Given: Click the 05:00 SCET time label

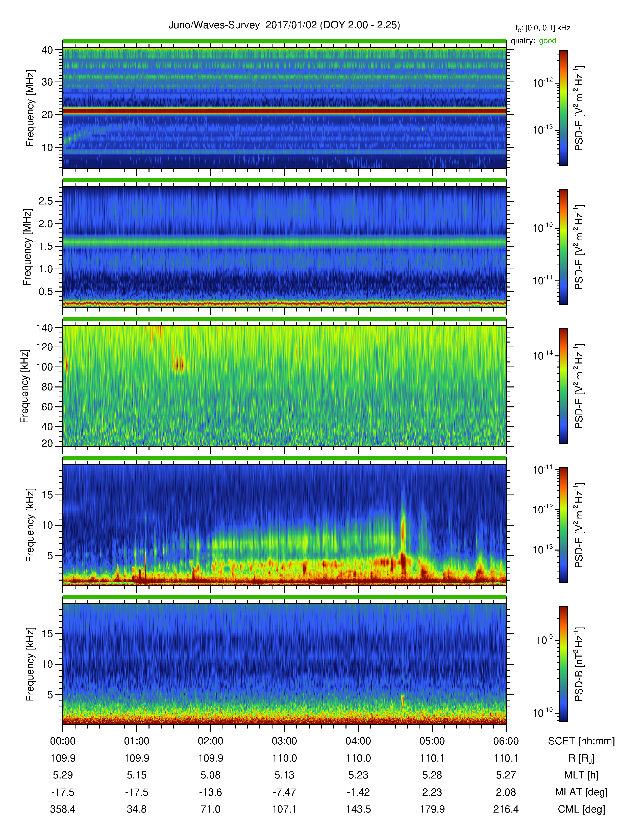Looking at the screenshot, I should (x=432, y=741).
